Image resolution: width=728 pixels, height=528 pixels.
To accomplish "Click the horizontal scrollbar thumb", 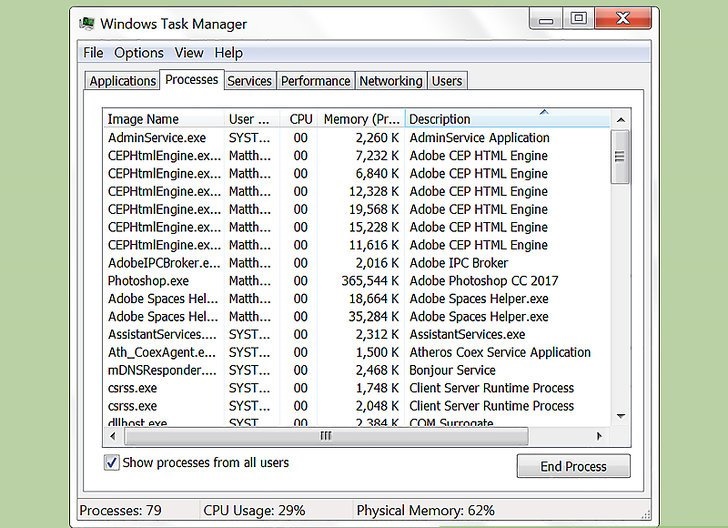I will [x=326, y=436].
